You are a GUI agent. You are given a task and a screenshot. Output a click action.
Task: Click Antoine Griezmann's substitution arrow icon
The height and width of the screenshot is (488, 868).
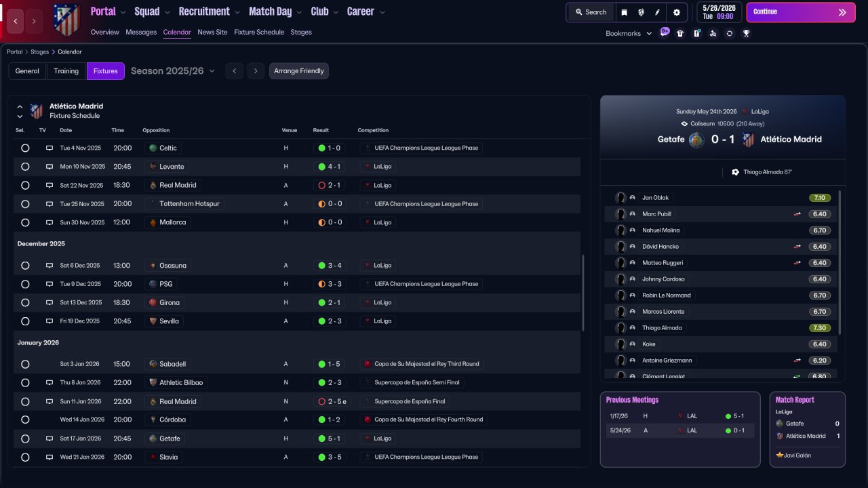coord(797,361)
